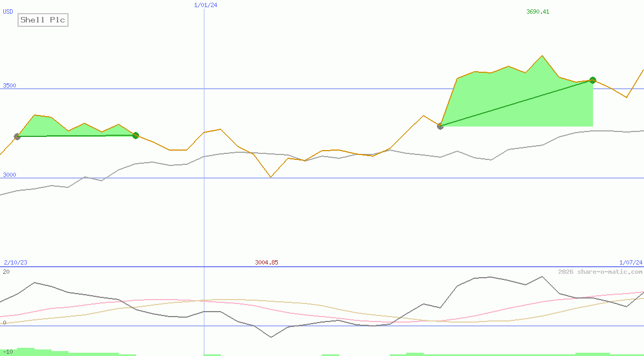This screenshot has width=644, height=356.
Task: Click the green exit dot near 3500
Action: click(592, 80)
